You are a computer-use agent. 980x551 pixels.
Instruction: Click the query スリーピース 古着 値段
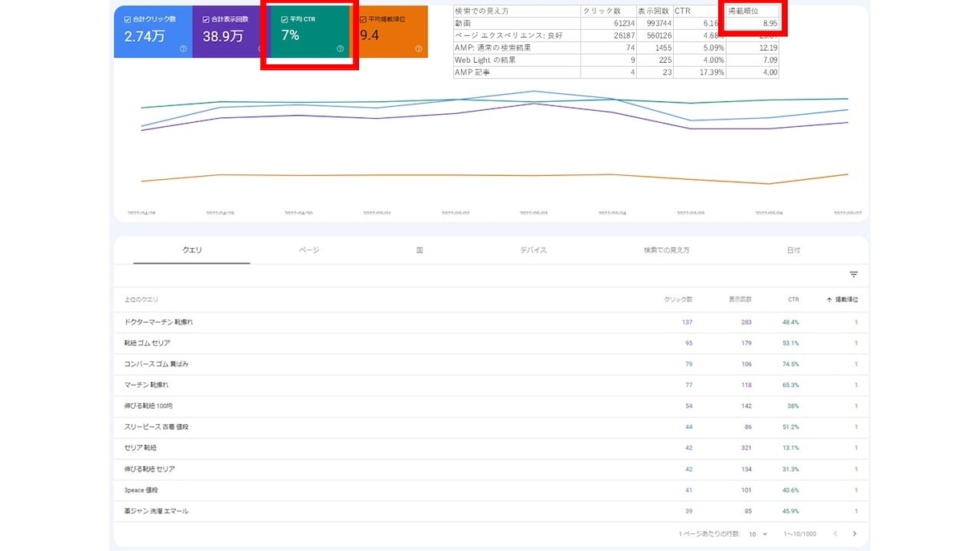point(157,427)
